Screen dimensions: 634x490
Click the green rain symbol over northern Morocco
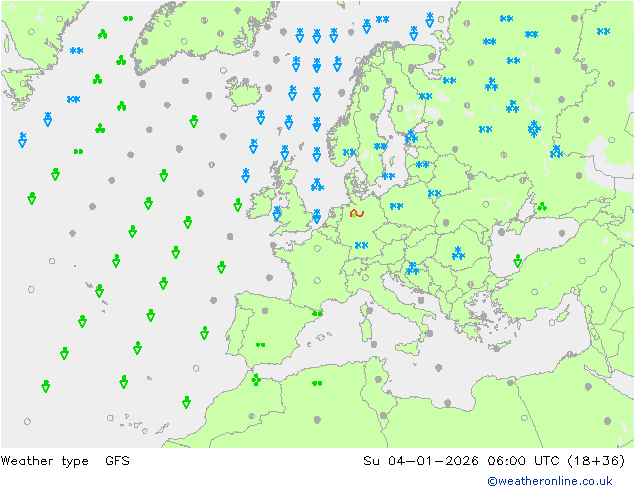(256, 380)
